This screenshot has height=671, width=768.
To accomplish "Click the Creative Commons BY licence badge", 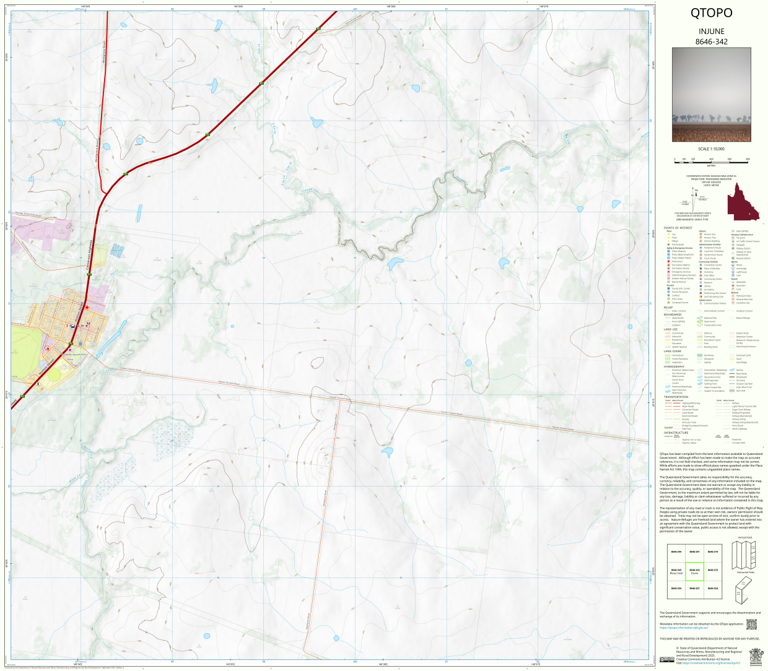I will coord(666,660).
